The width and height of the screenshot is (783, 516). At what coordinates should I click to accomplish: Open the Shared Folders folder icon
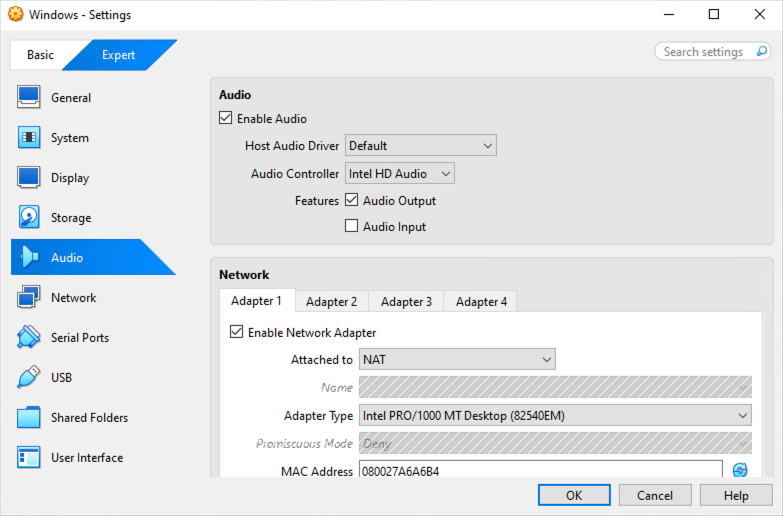pyautogui.click(x=28, y=418)
